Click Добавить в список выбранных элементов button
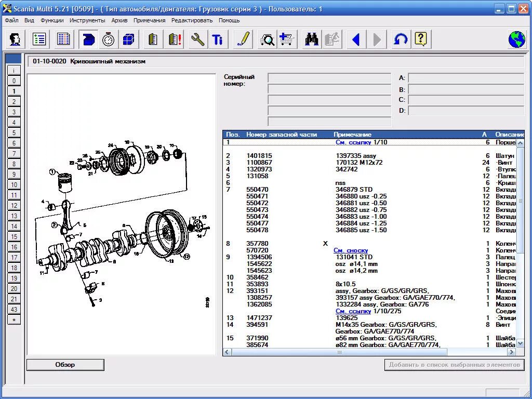 point(454,365)
